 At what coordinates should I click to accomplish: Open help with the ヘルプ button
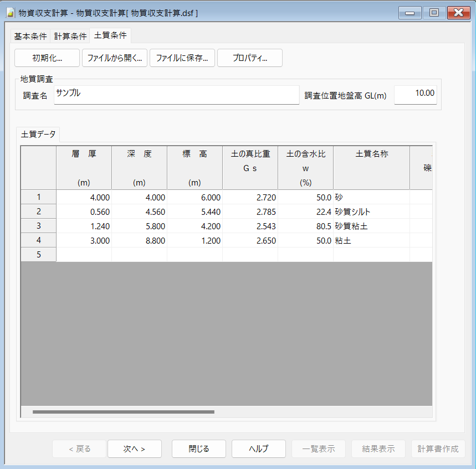pyautogui.click(x=258, y=449)
